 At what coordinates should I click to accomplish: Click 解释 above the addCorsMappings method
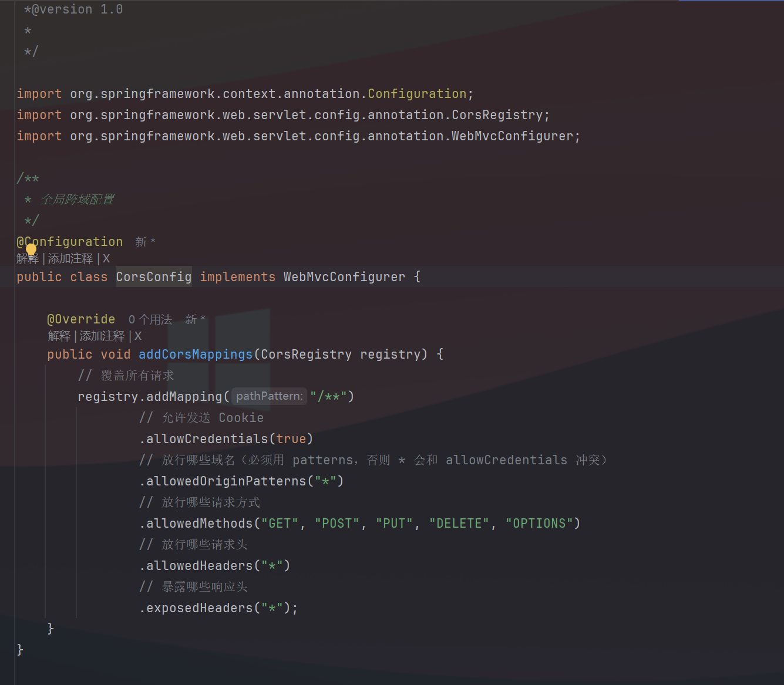click(59, 336)
